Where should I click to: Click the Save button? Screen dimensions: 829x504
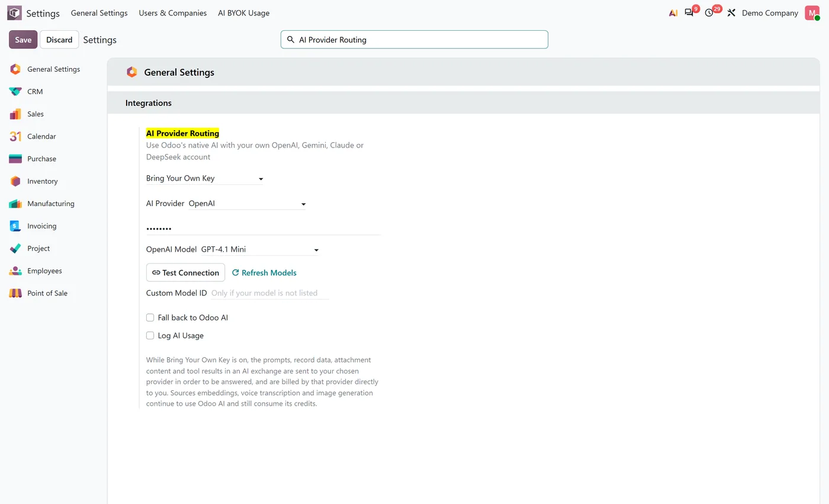click(23, 40)
